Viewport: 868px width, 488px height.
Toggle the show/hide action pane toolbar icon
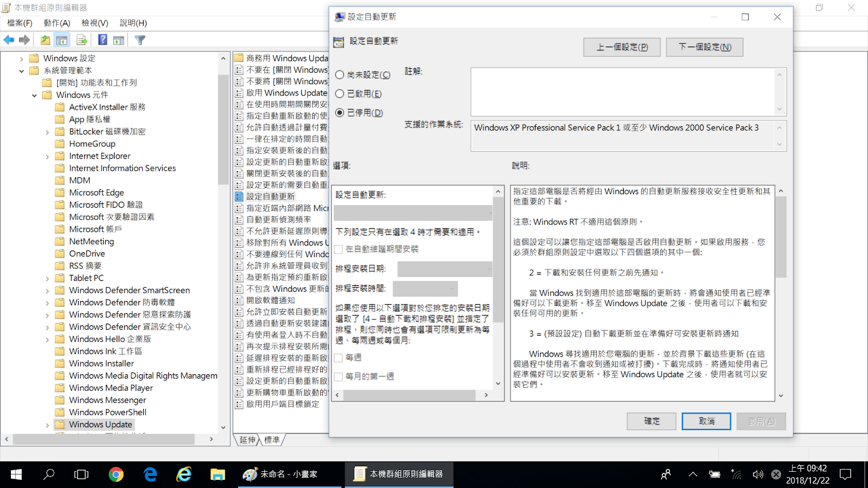[119, 40]
